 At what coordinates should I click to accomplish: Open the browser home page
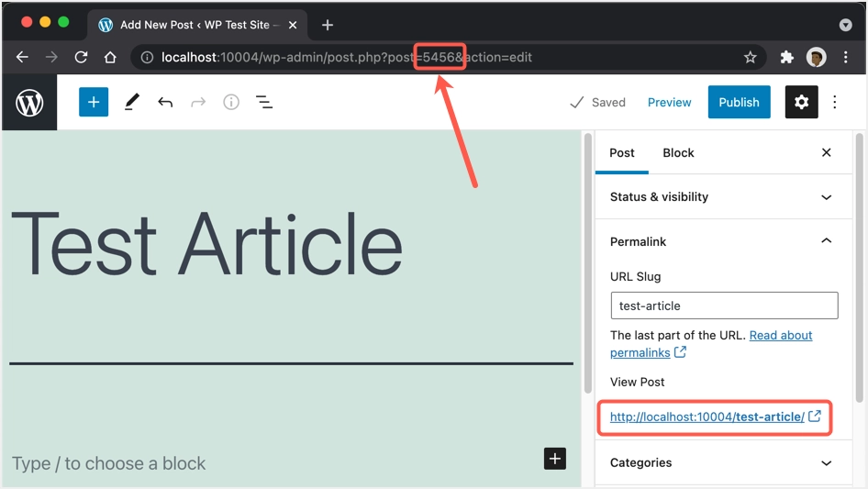pyautogui.click(x=110, y=57)
